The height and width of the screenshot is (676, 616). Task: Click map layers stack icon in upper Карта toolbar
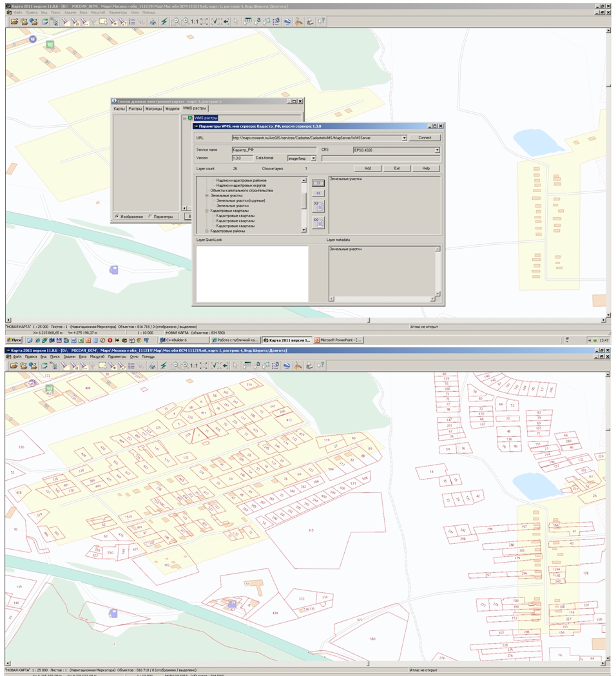point(45,21)
